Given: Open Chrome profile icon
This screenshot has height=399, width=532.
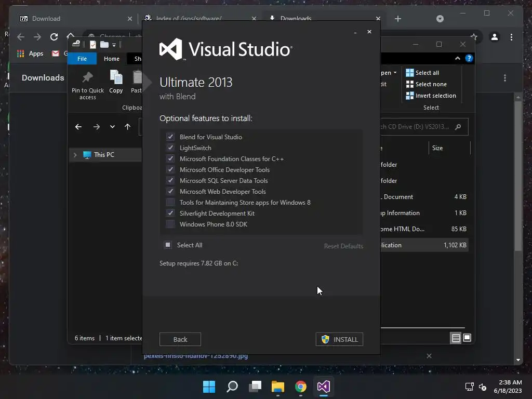Looking at the screenshot, I should 495,37.
